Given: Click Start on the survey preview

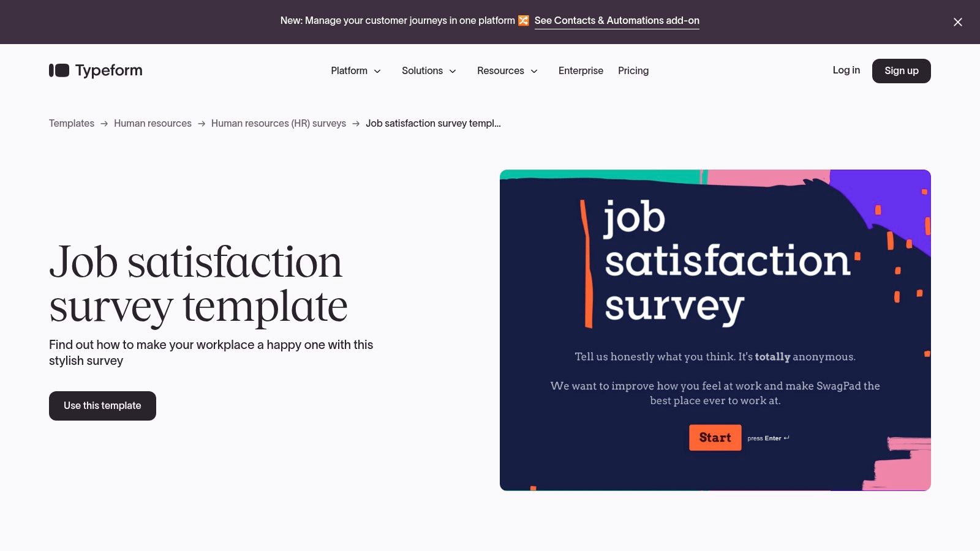Looking at the screenshot, I should pyautogui.click(x=715, y=437).
